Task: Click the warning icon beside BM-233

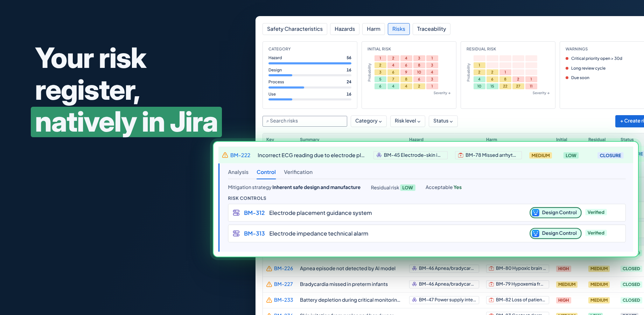Action: 269,300
